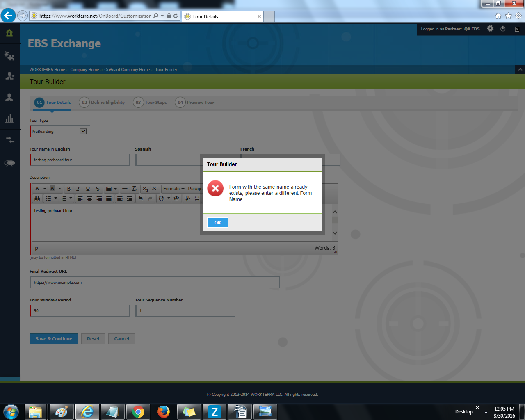525x420 pixels.
Task: Click the align left icon
Action: 80,199
